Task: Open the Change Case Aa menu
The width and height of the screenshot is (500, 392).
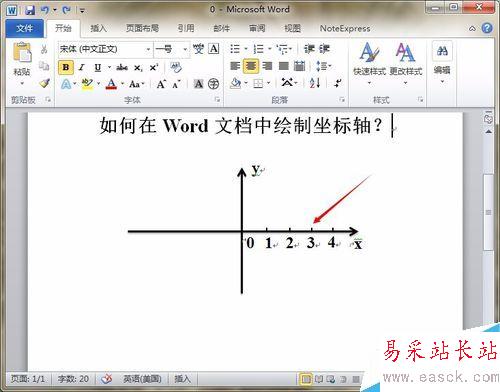Action: pos(136,84)
